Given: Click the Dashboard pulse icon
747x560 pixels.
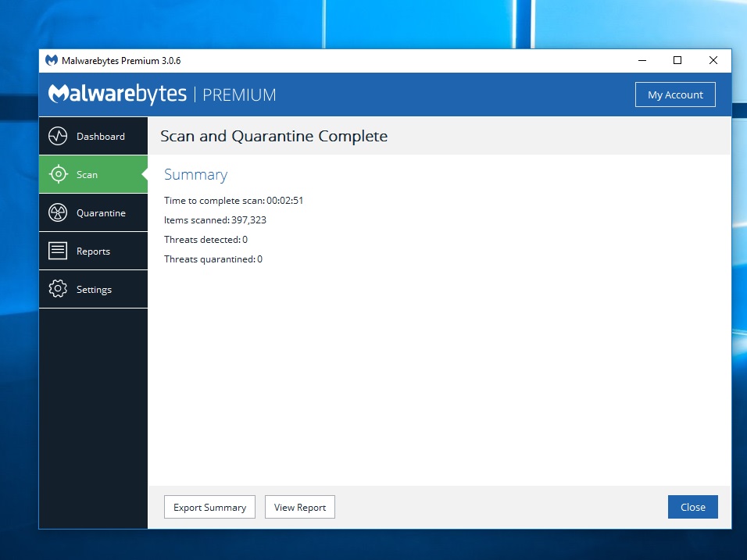Looking at the screenshot, I should point(58,136).
